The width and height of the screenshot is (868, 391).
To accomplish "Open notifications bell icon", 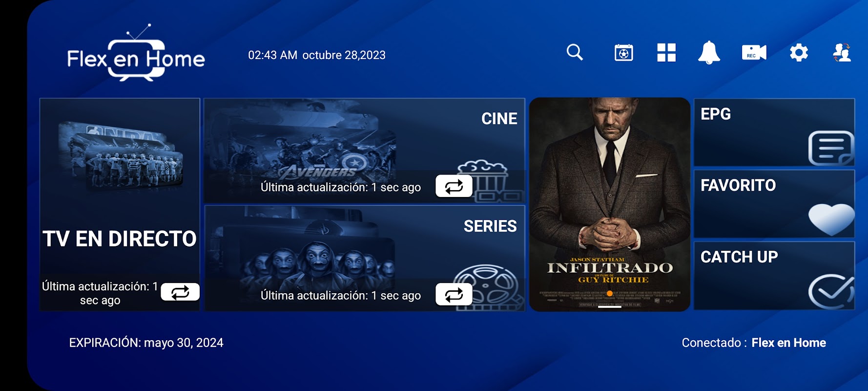I will pyautogui.click(x=709, y=52).
